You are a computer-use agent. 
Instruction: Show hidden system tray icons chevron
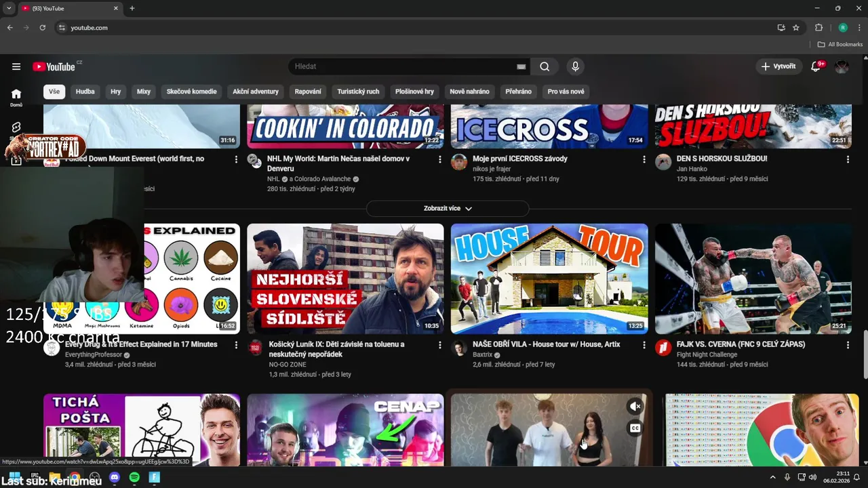[772, 477]
